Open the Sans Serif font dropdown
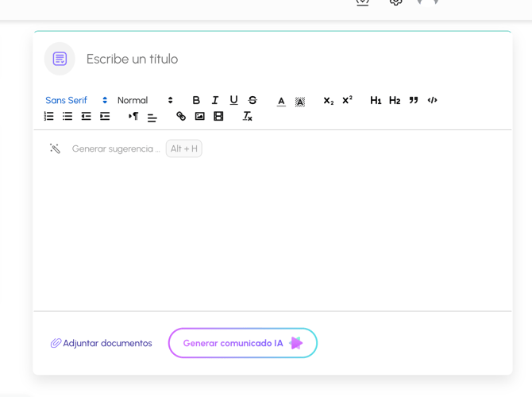This screenshot has width=532, height=397. (x=76, y=100)
